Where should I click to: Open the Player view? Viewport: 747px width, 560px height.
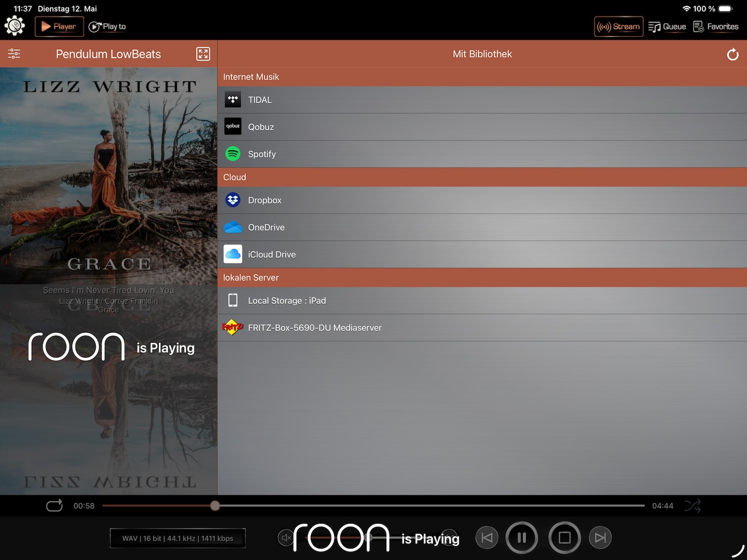click(x=59, y=26)
